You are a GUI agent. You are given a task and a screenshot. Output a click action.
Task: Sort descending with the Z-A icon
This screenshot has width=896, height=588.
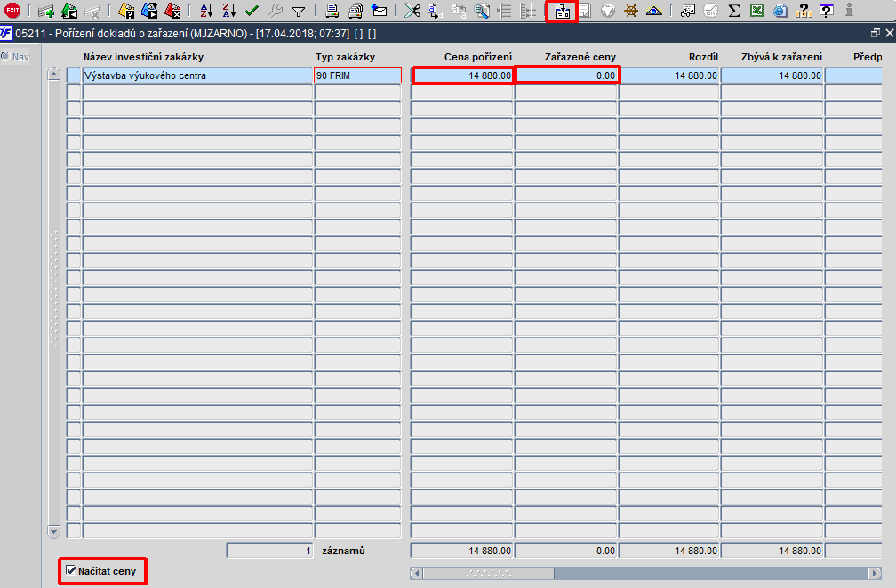229,11
